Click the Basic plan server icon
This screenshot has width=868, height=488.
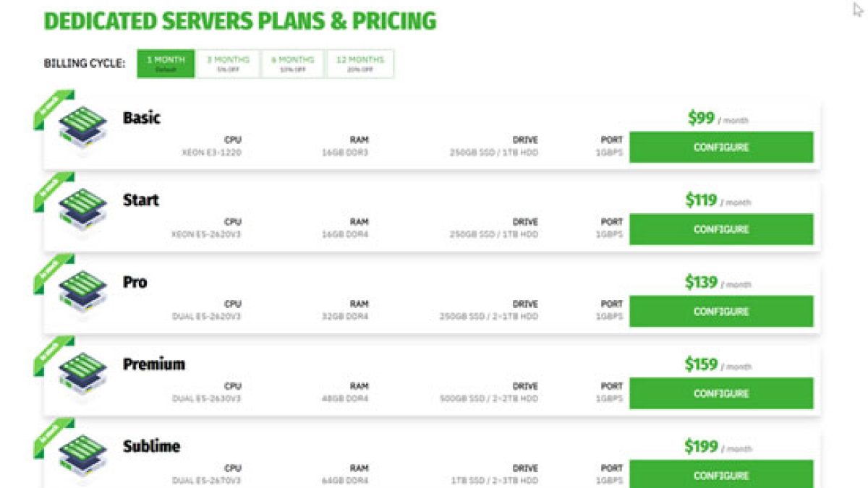tap(82, 130)
